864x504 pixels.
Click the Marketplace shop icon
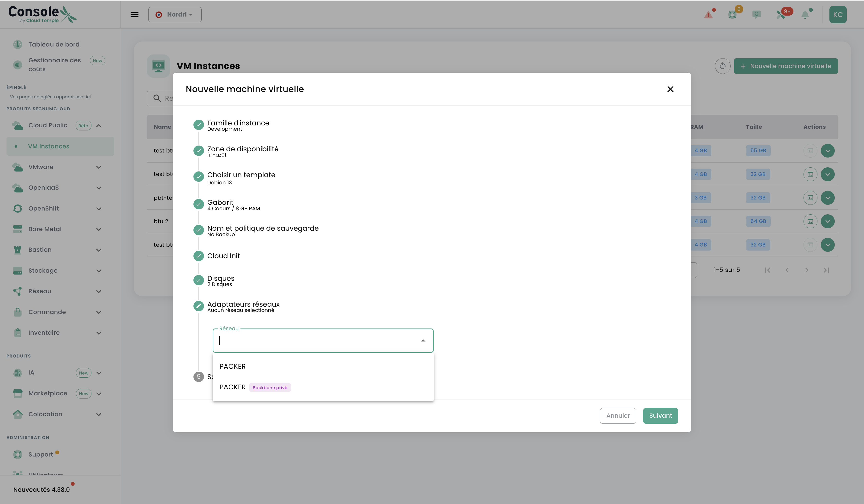tap(18, 393)
